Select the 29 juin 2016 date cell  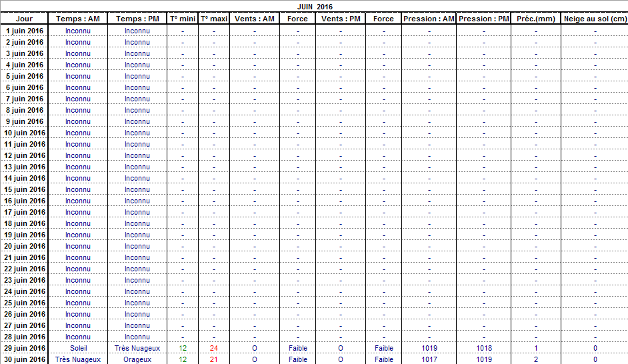click(x=25, y=348)
